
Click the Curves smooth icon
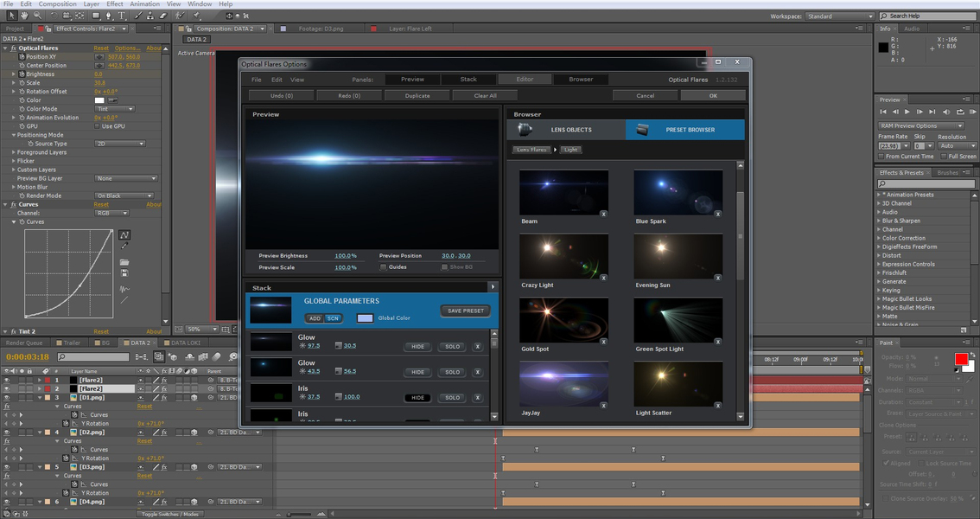tap(124, 289)
